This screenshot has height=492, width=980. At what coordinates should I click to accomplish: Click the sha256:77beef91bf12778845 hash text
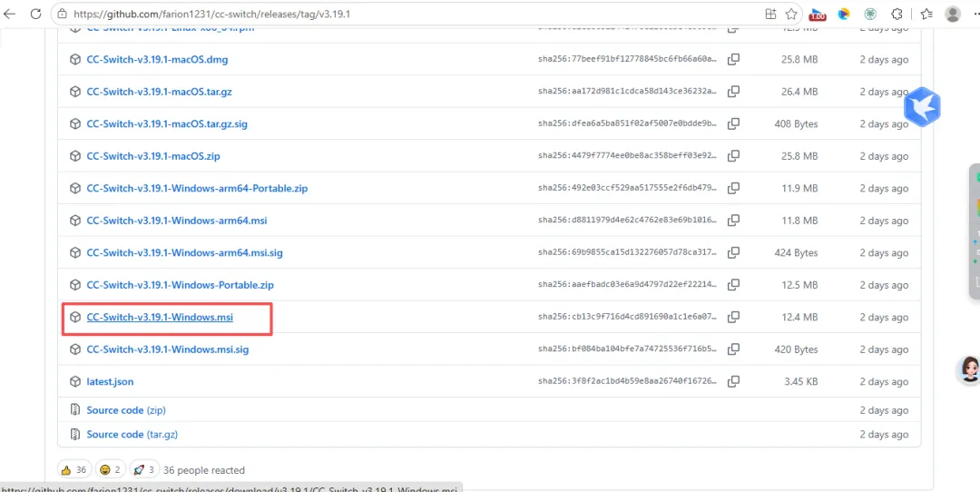coord(628,60)
